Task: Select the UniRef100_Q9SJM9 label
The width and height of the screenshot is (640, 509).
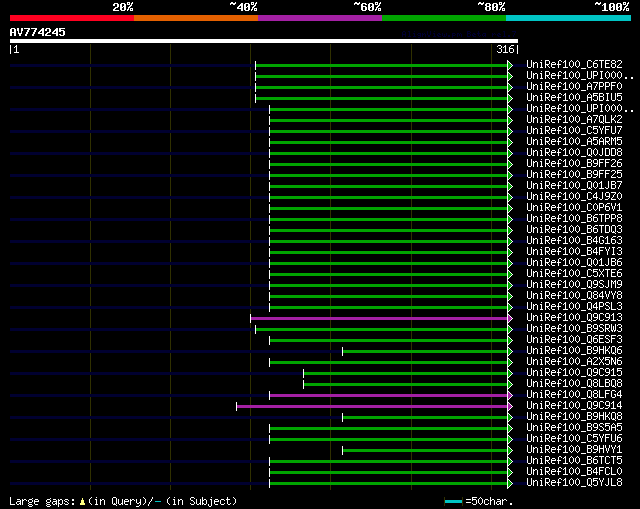Action: [574, 285]
